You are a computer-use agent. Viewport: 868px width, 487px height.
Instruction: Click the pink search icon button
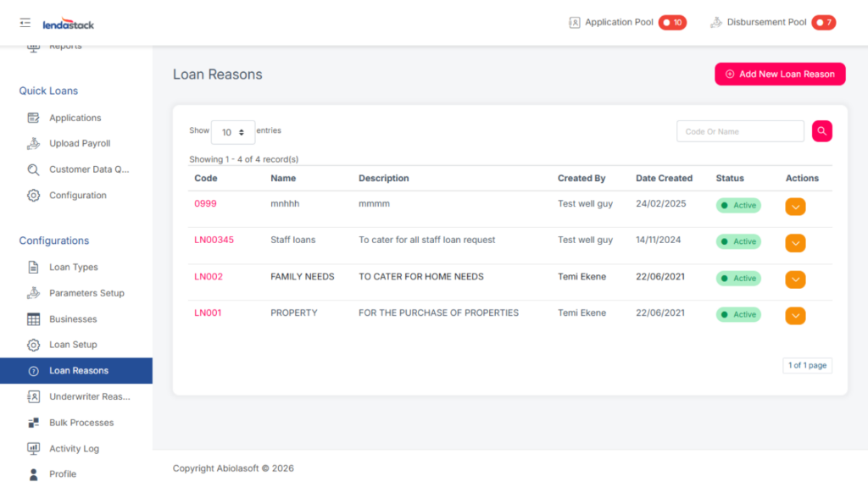coord(821,131)
